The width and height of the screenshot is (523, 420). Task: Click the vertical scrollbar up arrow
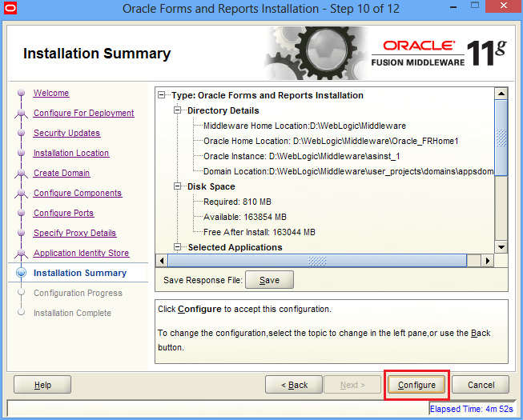(x=501, y=94)
